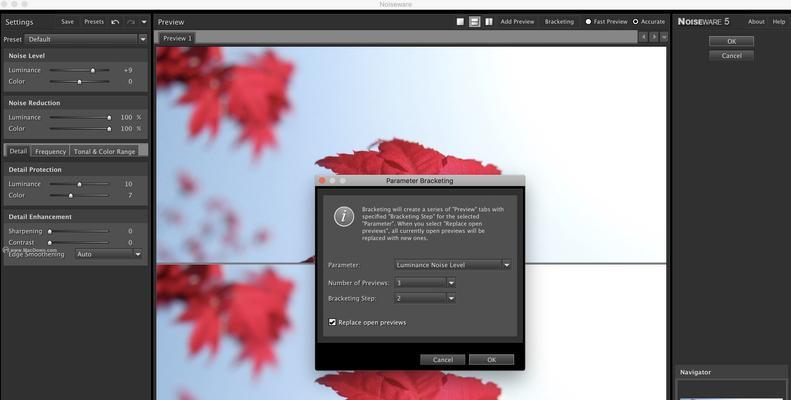Click the Detail Protection Color value 7
791x400 pixels.
(130, 195)
